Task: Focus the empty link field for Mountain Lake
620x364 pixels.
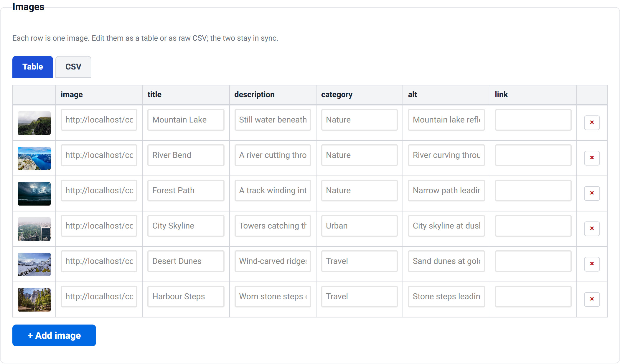Action: click(x=533, y=120)
